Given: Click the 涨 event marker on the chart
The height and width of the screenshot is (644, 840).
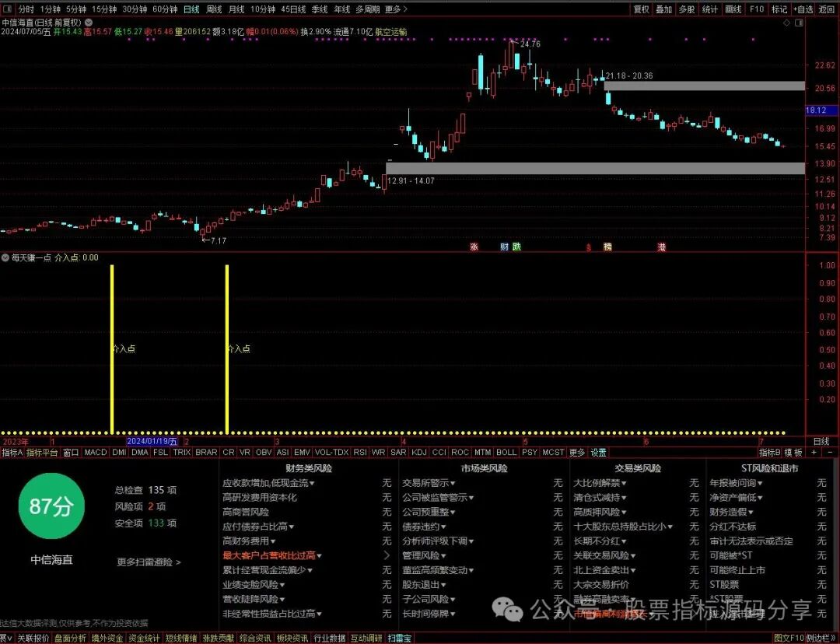Looking at the screenshot, I should (474, 247).
